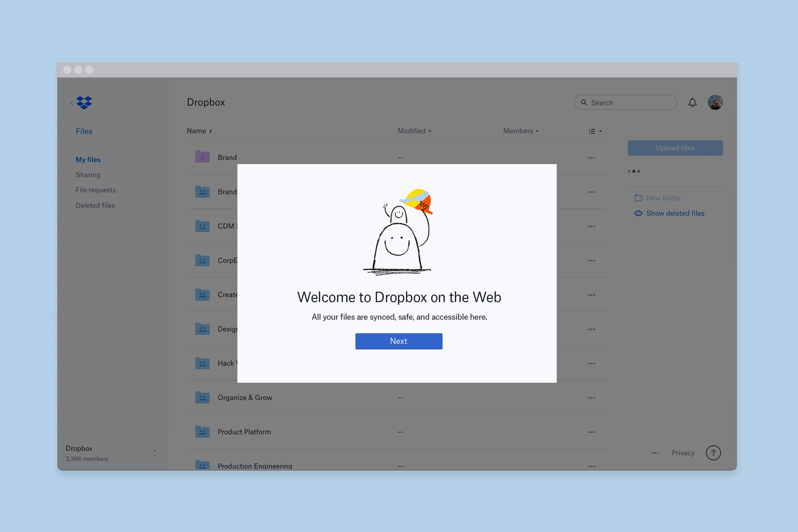This screenshot has width=798, height=532.
Task: Open the Privacy link
Action: click(x=683, y=453)
